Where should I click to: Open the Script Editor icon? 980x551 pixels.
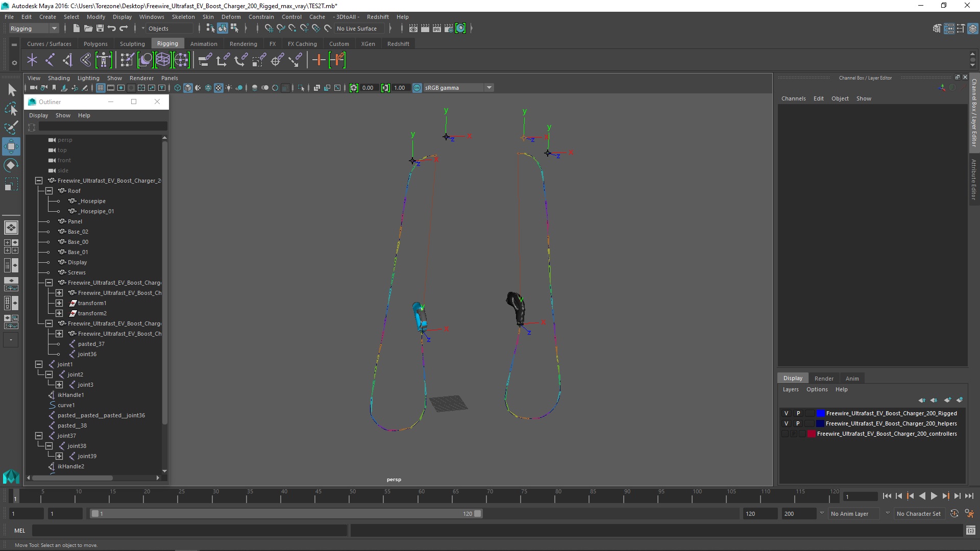tap(970, 531)
